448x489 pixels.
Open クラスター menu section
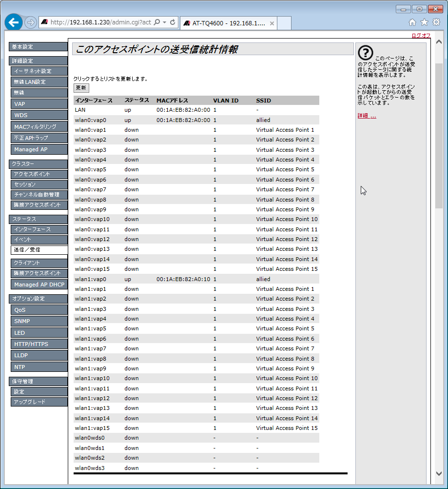pos(38,164)
